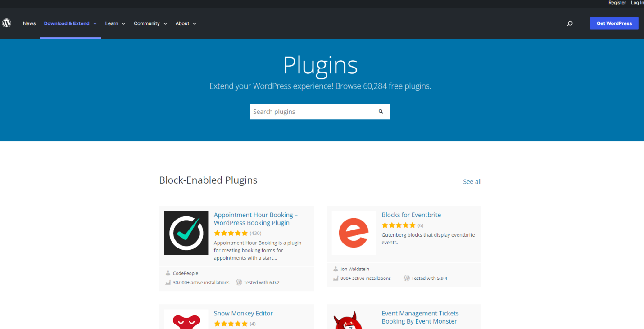
Task: Click the Snow Monkey Editor plugin icon
Action: pyautogui.click(x=186, y=320)
